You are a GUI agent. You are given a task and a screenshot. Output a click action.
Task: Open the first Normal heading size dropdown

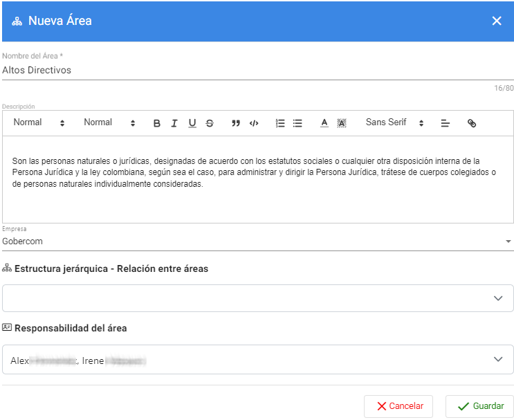[x=39, y=122]
